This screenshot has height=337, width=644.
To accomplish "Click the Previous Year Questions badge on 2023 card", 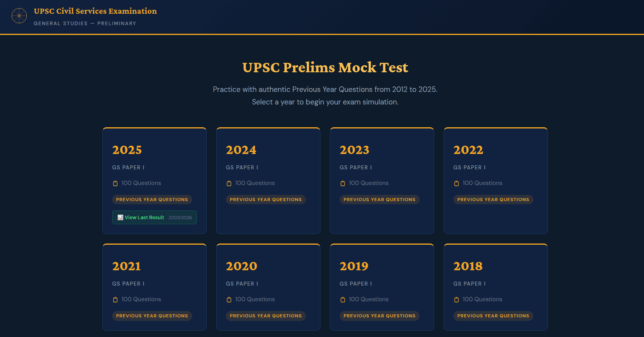I will click(379, 199).
